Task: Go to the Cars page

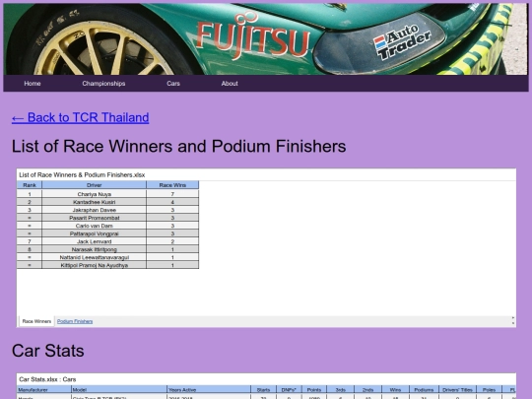Action: pyautogui.click(x=173, y=84)
